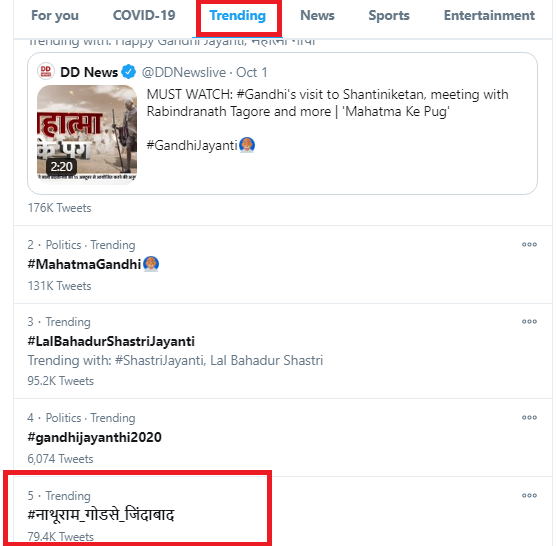557x546 pixels.
Task: Select the Trending tab
Action: tap(238, 16)
